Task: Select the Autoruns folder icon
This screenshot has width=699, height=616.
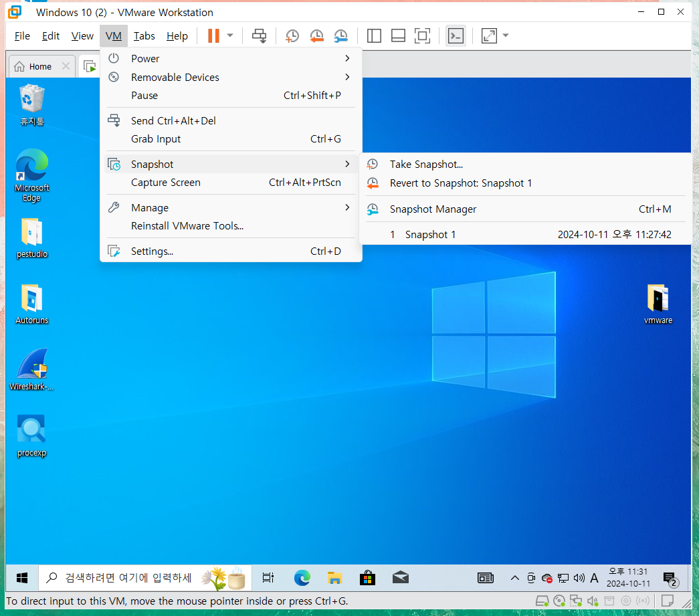Action: (x=31, y=304)
